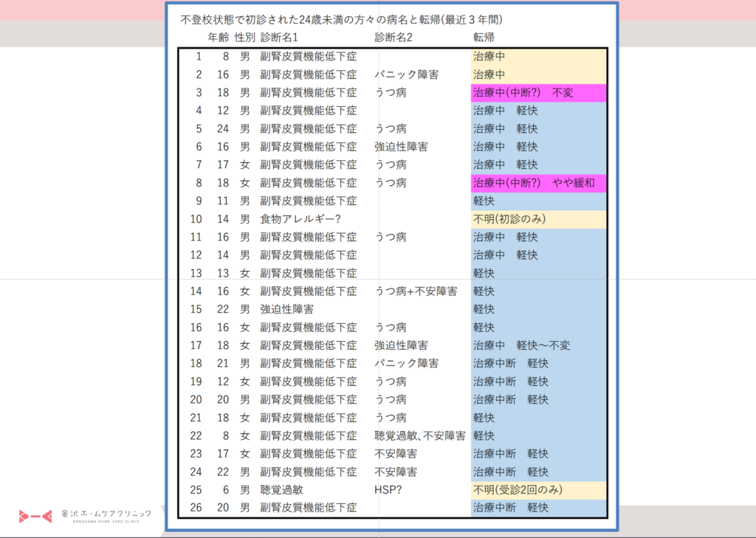Select the magenta 治療中(中断?) やや緩和 cell
The image size is (756, 538).
click(x=533, y=183)
